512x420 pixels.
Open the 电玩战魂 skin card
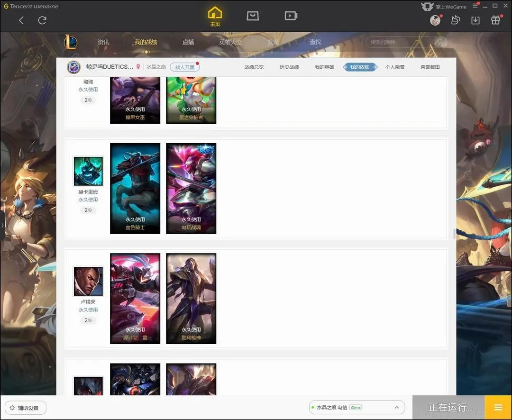click(x=191, y=189)
